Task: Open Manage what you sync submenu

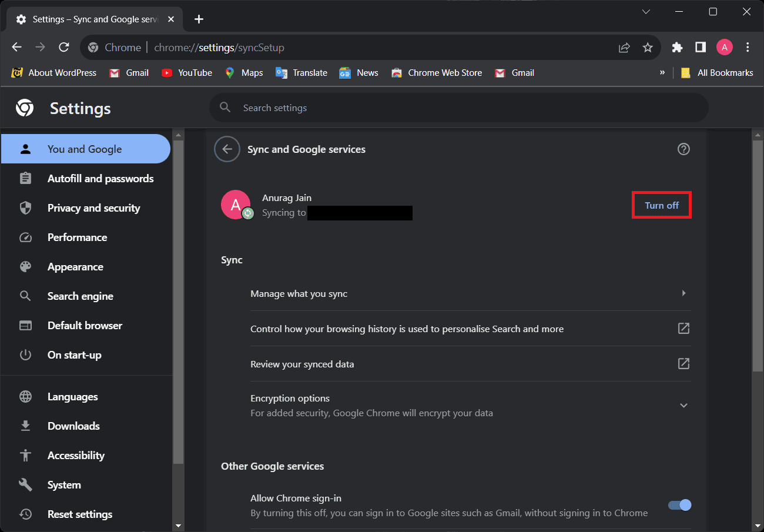Action: point(470,293)
